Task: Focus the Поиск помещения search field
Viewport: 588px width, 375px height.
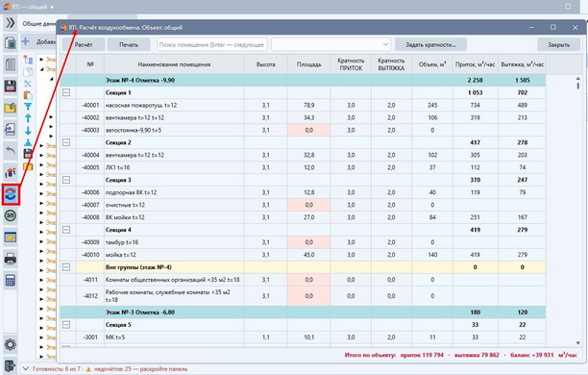Action: click(212, 44)
